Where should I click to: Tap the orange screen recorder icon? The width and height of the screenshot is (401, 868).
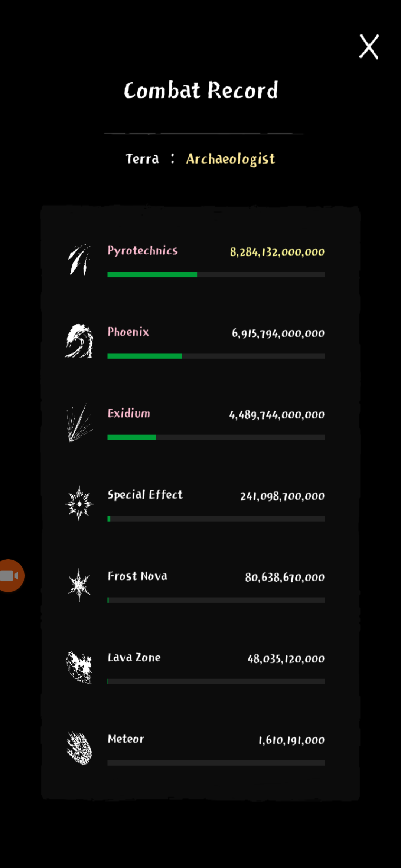pyautogui.click(x=11, y=575)
